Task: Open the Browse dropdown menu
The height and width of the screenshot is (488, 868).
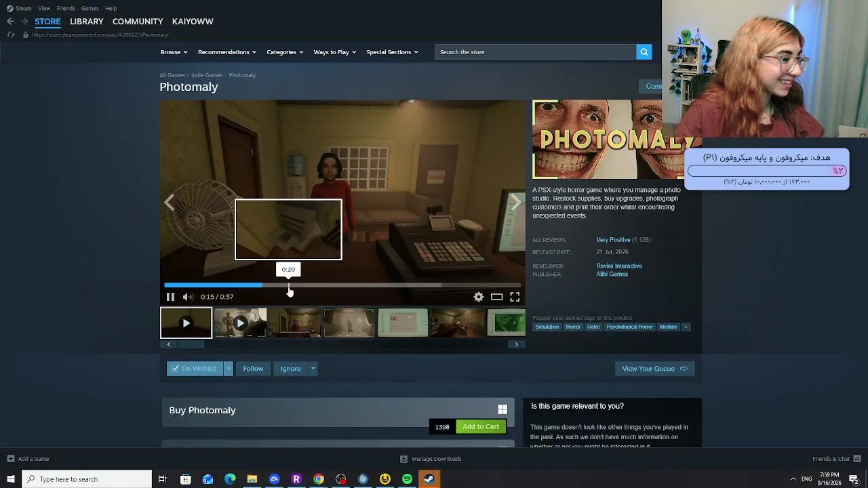Action: [x=174, y=52]
